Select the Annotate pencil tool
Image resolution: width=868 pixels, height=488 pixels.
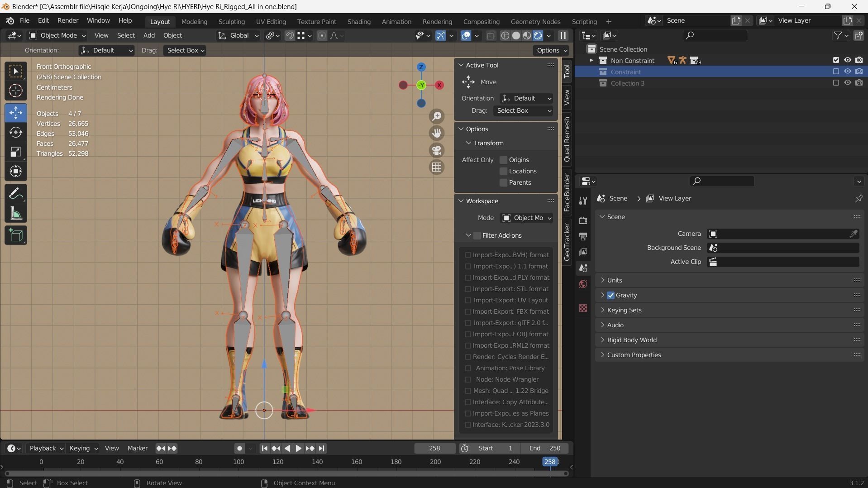(x=16, y=194)
